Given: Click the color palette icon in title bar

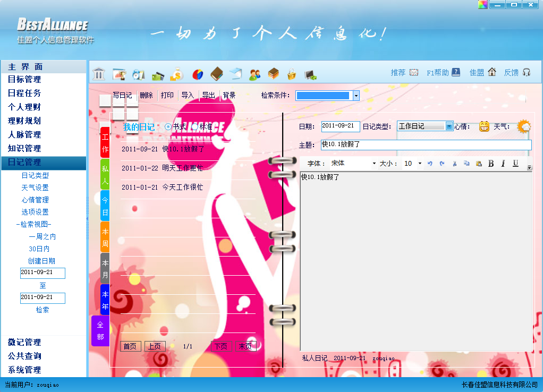Looking at the screenshot, I should point(482,5).
